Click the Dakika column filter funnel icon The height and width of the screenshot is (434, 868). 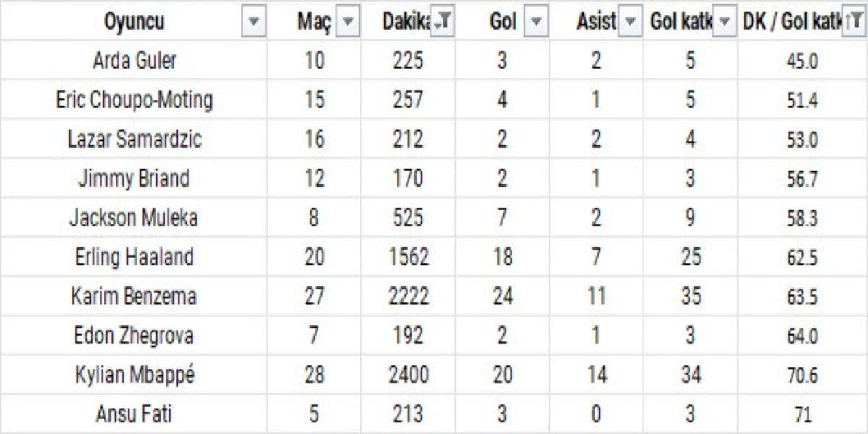tap(443, 22)
